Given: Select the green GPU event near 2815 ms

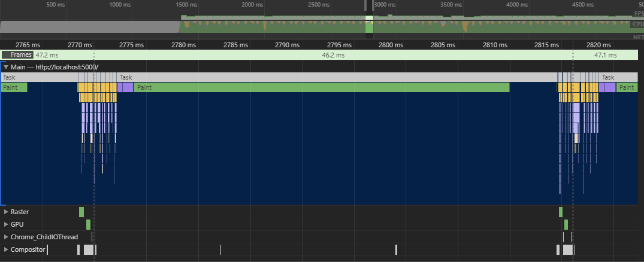Looking at the screenshot, I should [x=566, y=224].
